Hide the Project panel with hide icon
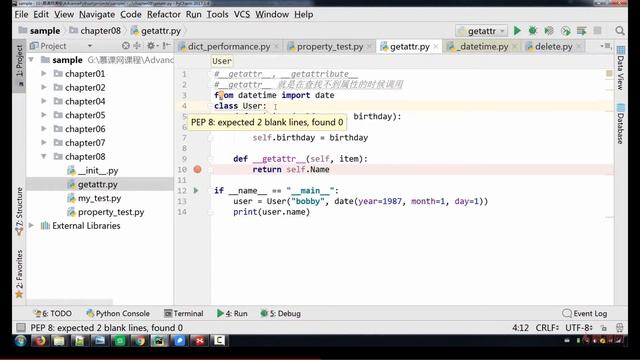This screenshot has height=360, width=640. (x=166, y=46)
